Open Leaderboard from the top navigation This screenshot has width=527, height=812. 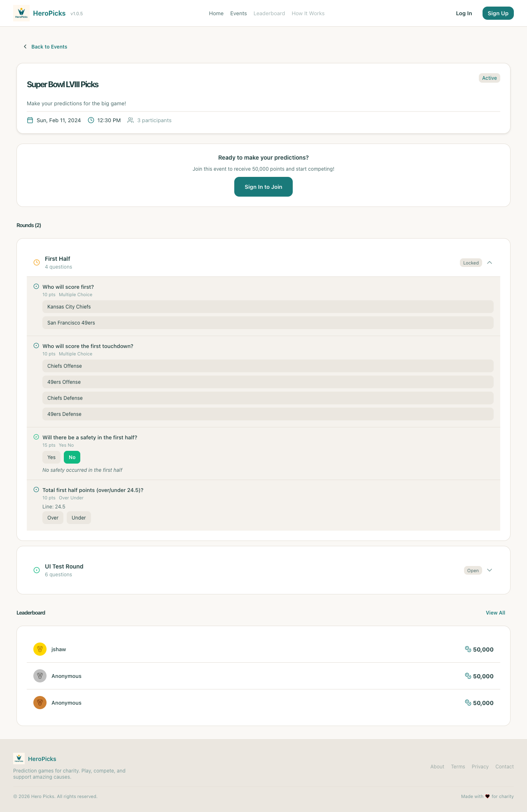click(x=269, y=13)
